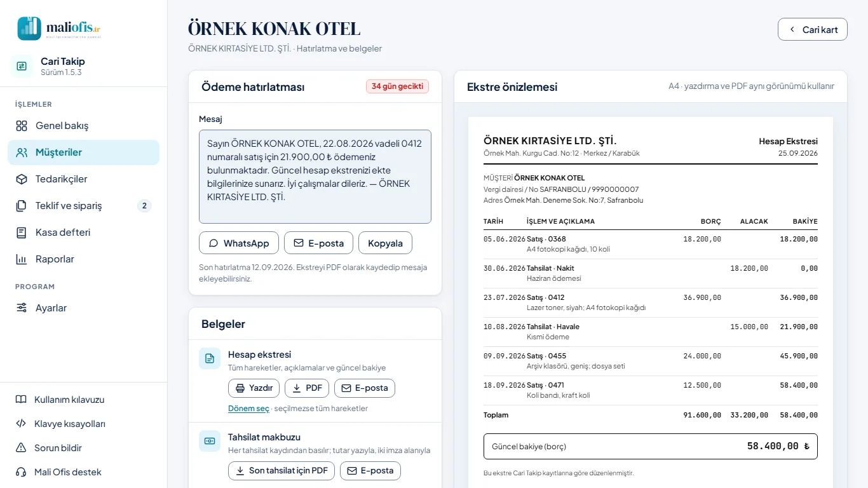Click the Hesap ekstresi document icon
This screenshot has height=488, width=868.
tap(210, 358)
